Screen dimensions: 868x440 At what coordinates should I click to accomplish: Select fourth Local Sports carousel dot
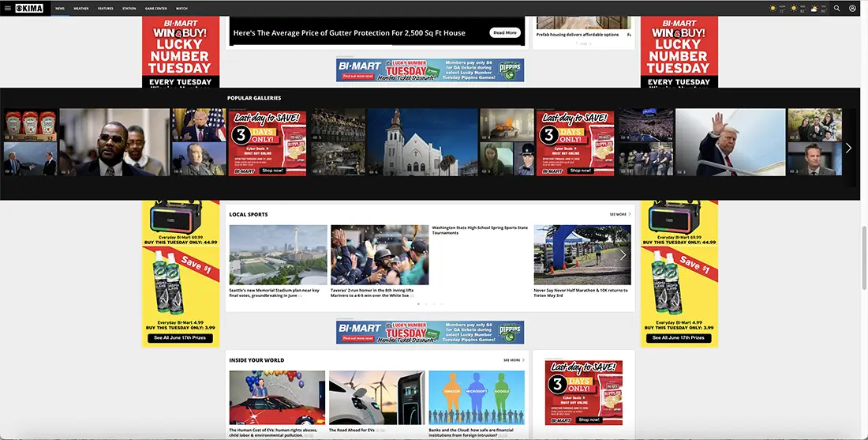[442, 303]
